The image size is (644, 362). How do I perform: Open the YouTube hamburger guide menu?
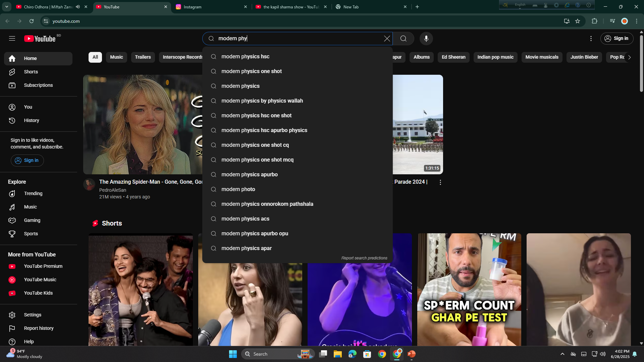[12, 39]
